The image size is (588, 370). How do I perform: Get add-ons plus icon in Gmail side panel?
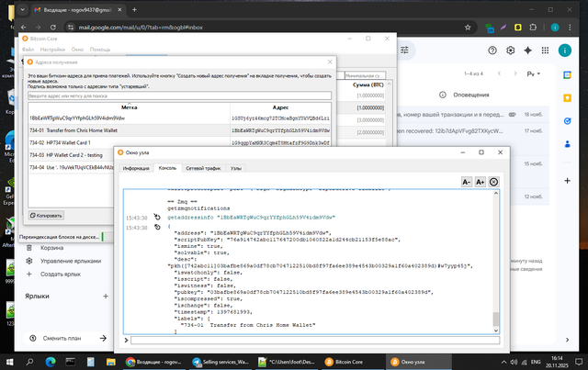(568, 181)
